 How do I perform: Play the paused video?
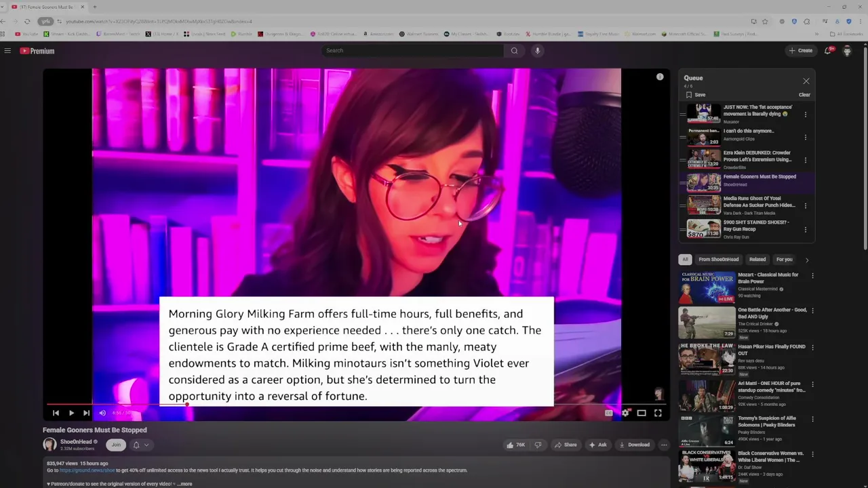pyautogui.click(x=71, y=413)
